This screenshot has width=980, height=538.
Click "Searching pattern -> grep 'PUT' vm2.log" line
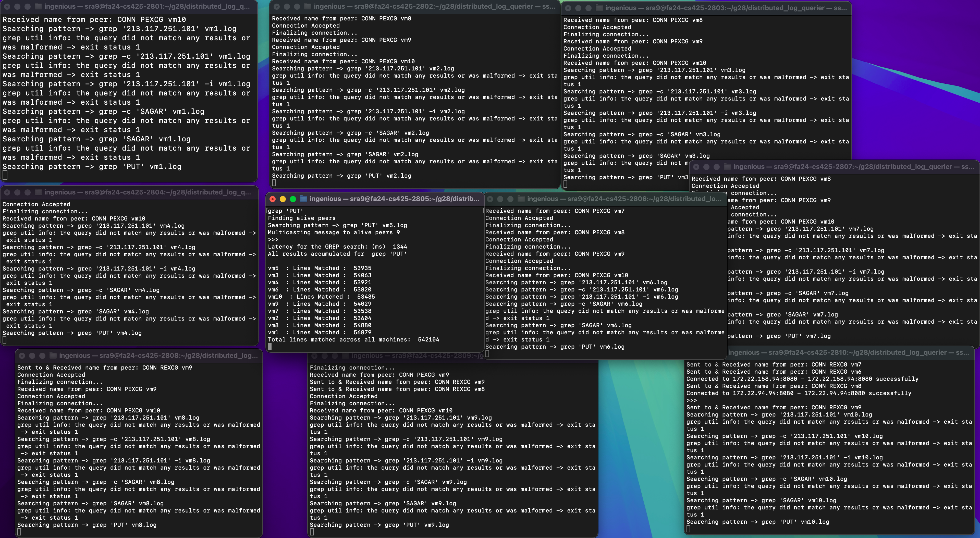coord(342,176)
